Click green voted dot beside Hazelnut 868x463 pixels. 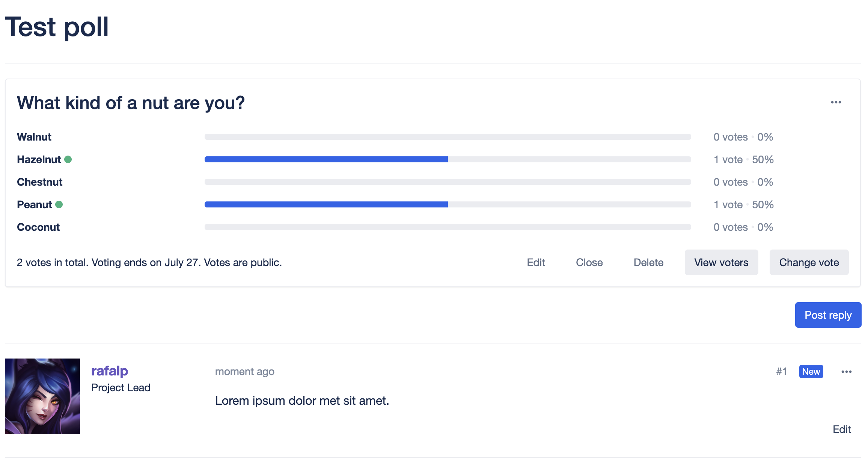[68, 159]
